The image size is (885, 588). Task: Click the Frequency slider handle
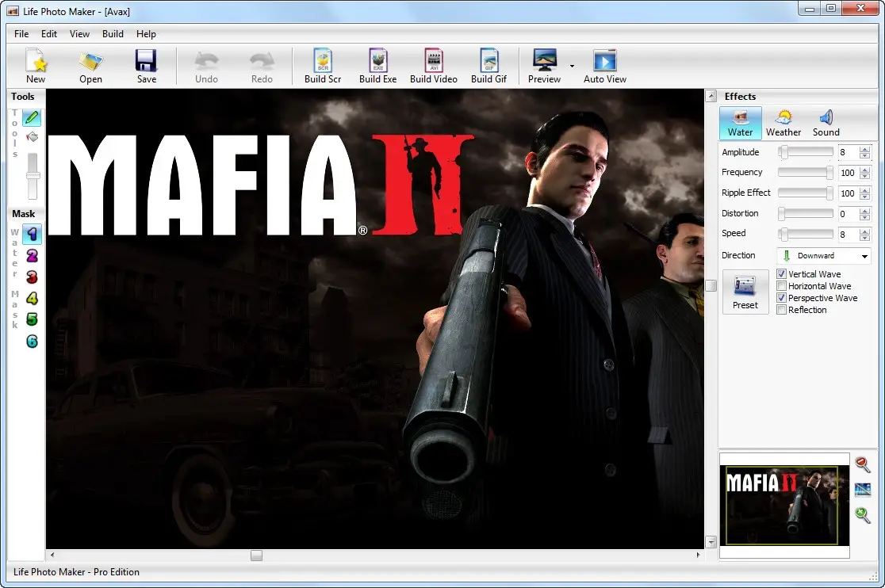click(829, 173)
